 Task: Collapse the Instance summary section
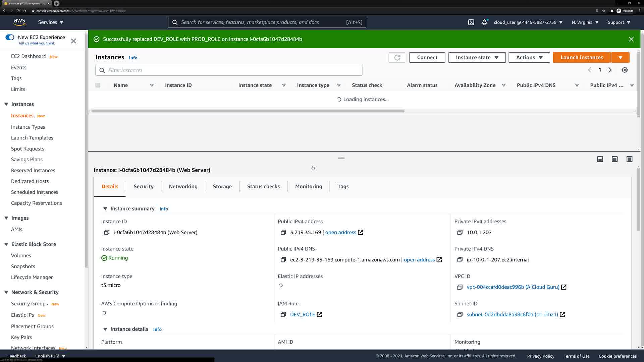[105, 208]
